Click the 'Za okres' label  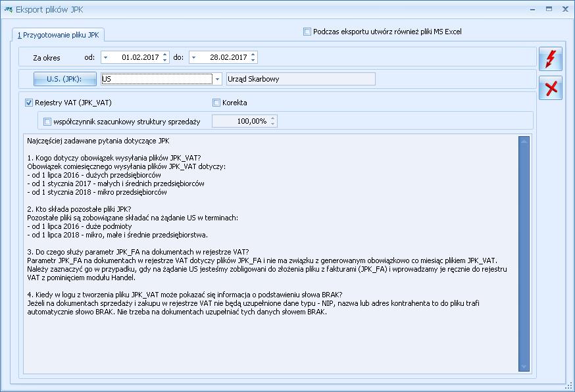pos(47,58)
